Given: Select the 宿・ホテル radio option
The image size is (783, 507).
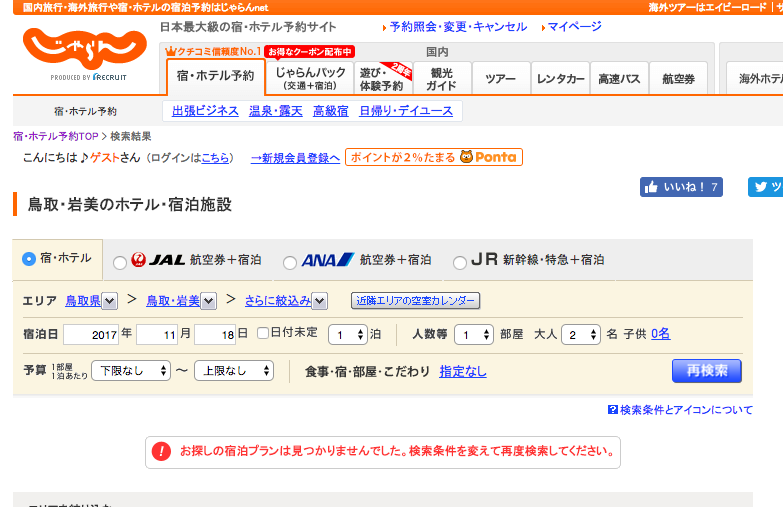Looking at the screenshot, I should [29, 259].
